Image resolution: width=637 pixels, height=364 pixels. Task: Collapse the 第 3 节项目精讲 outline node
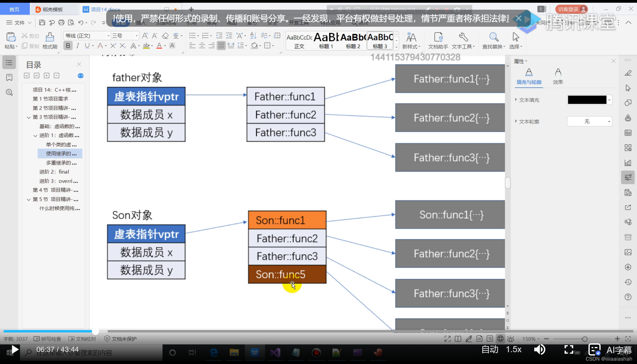coord(29,117)
